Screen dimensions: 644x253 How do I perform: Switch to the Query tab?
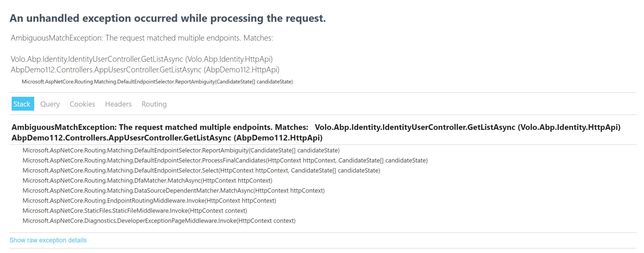point(50,104)
